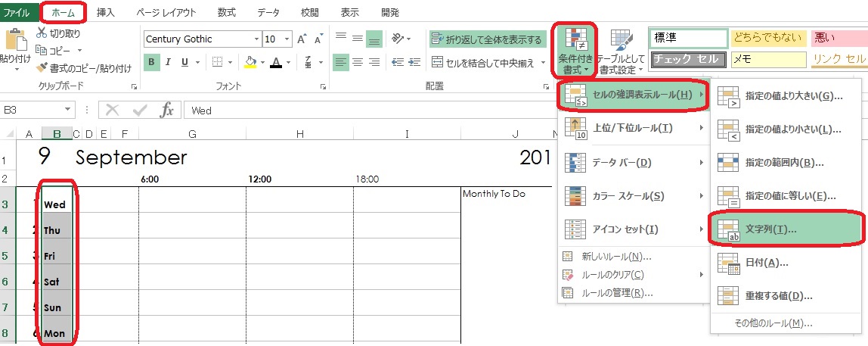Click the Format Painter (書式のコピー/貼り付け) icon
The width and height of the screenshot is (868, 346).
pos(42,68)
